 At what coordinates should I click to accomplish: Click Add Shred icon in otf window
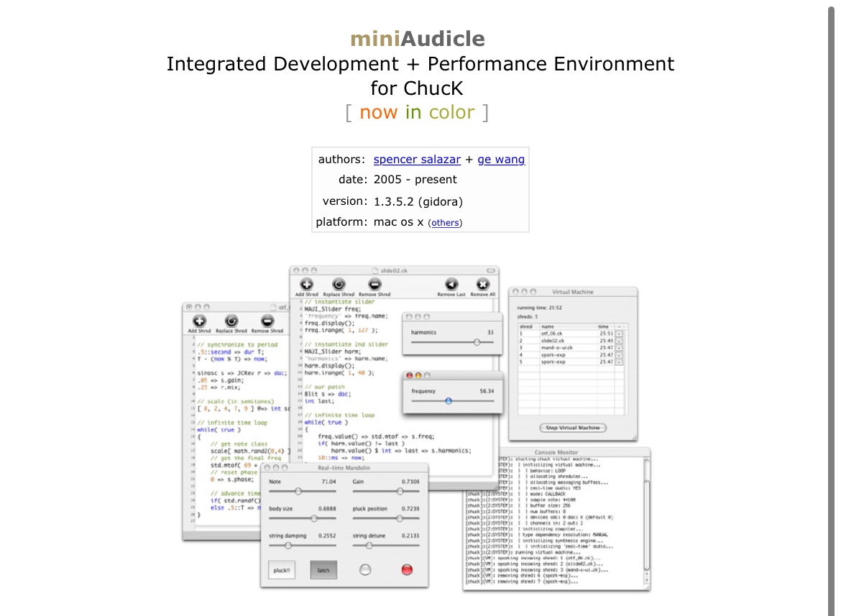pos(199,321)
